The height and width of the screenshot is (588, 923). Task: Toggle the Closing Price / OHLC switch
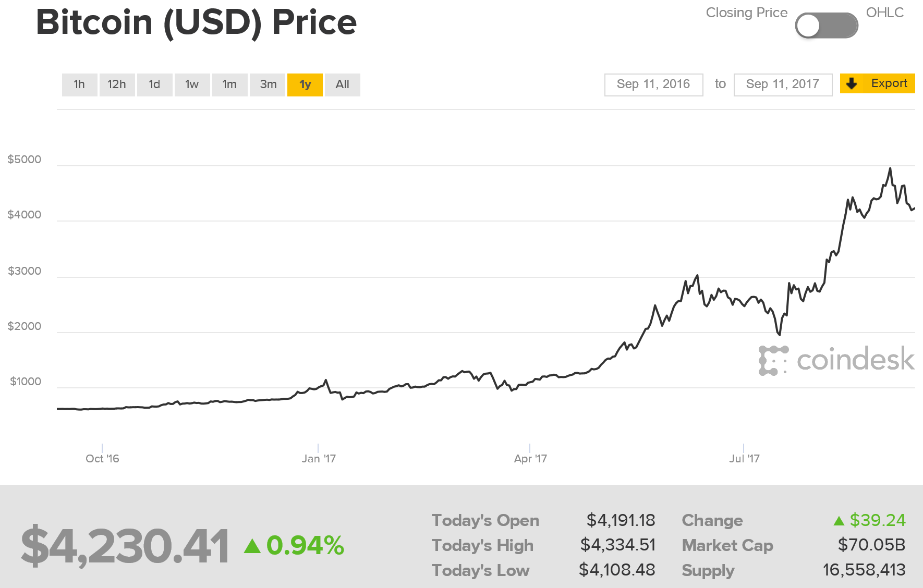[x=827, y=26]
